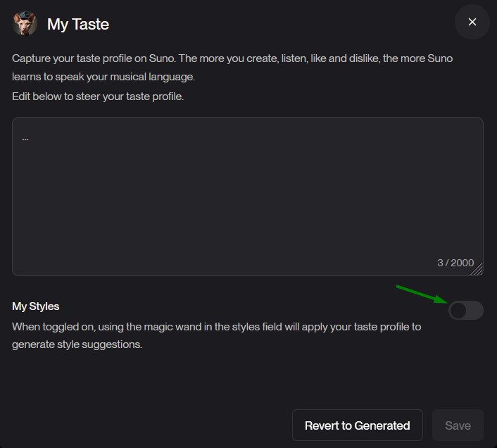The width and height of the screenshot is (497, 448).
Task: Click 'Edit below to steer your taste profile.'
Action: (x=98, y=97)
